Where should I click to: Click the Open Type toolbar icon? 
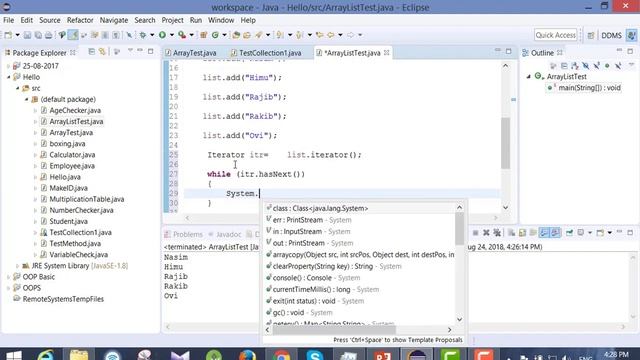tap(236, 35)
